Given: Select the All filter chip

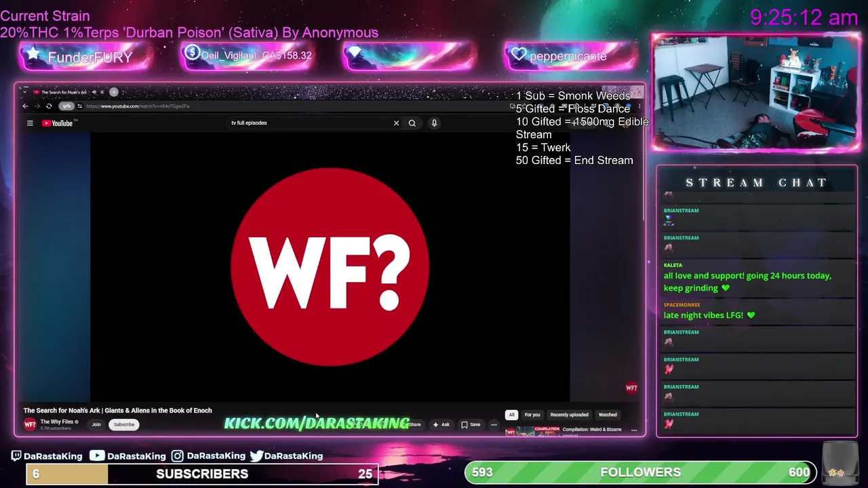Looking at the screenshot, I should point(511,415).
